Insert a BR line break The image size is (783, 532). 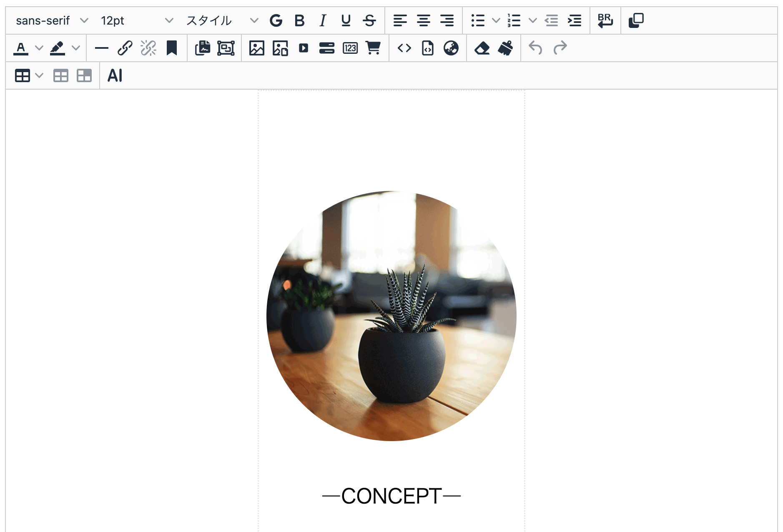(605, 20)
